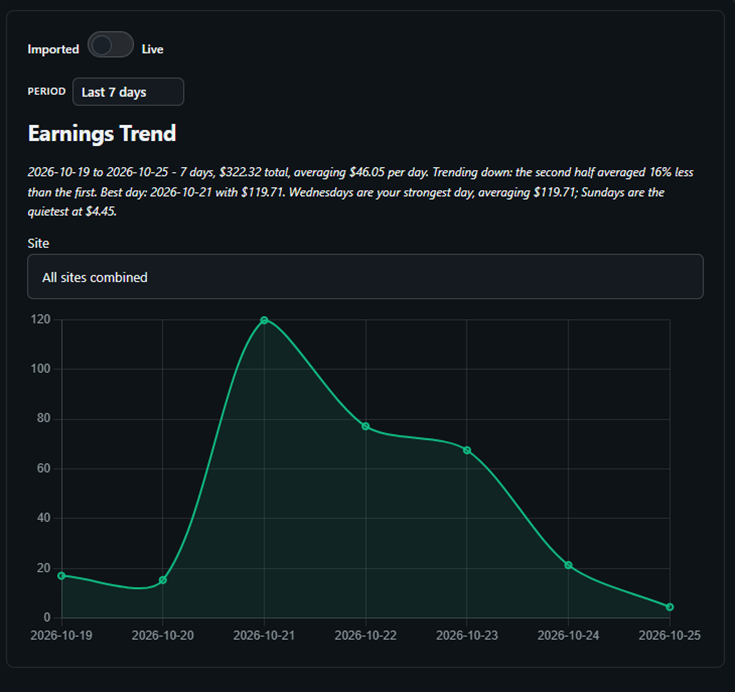Click the Earnings Trend heading
Image resolution: width=735 pixels, height=692 pixels.
(x=102, y=134)
